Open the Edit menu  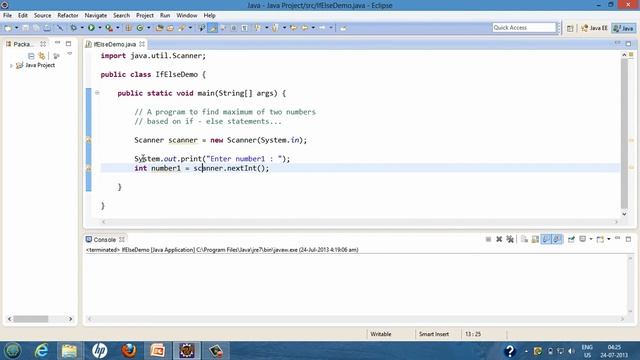click(x=23, y=15)
